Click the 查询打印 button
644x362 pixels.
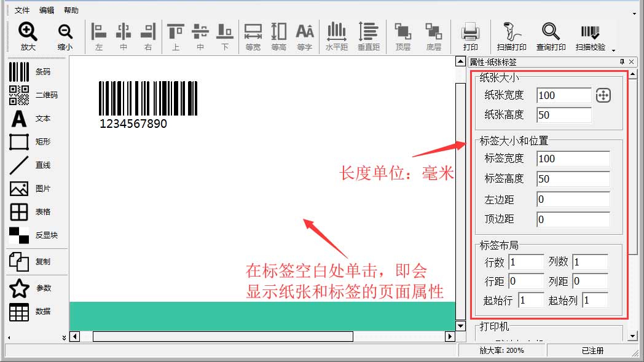tap(551, 36)
